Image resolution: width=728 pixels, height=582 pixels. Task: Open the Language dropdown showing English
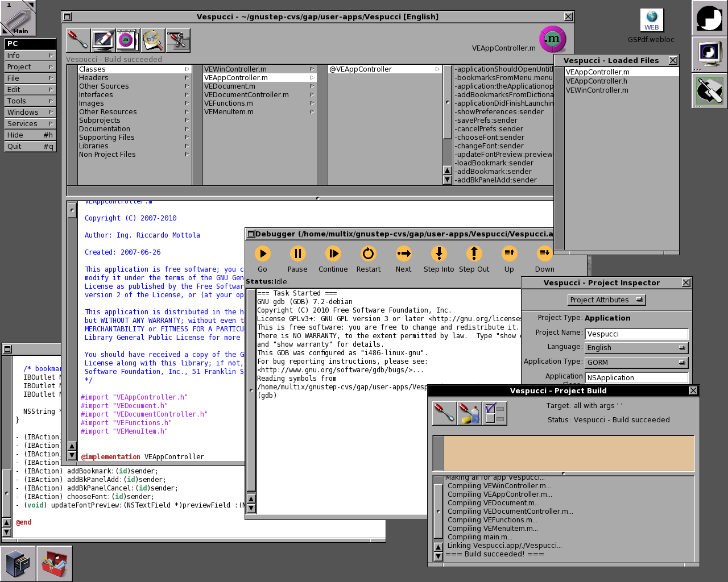[636, 348]
